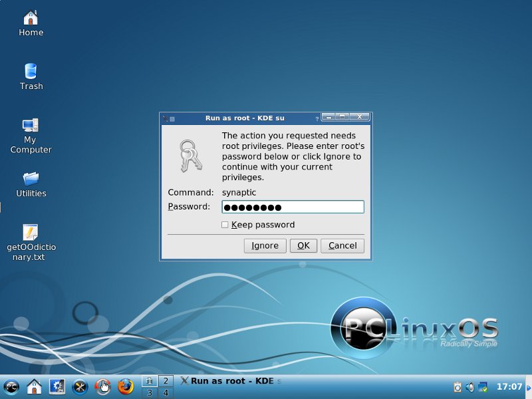532x399 pixels.
Task: Click the dialog's question mark help button
Action: [317, 118]
